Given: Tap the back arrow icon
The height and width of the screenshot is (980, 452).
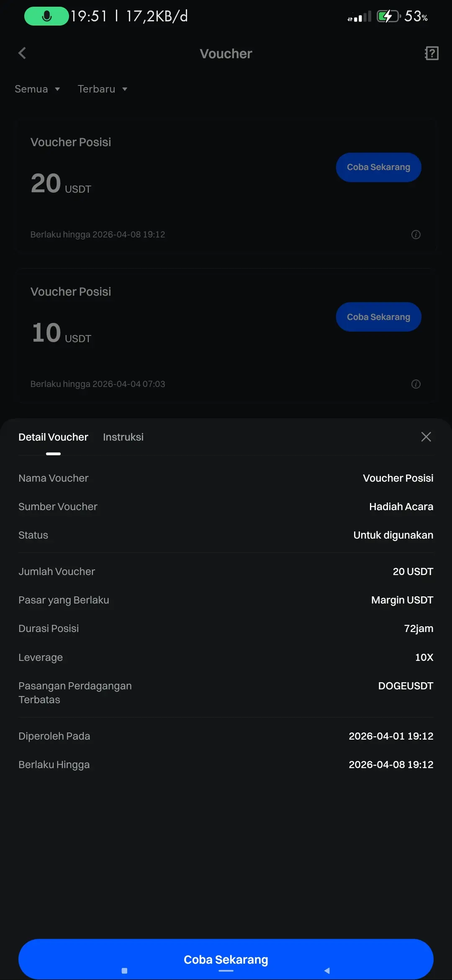Looking at the screenshot, I should pyautogui.click(x=23, y=53).
